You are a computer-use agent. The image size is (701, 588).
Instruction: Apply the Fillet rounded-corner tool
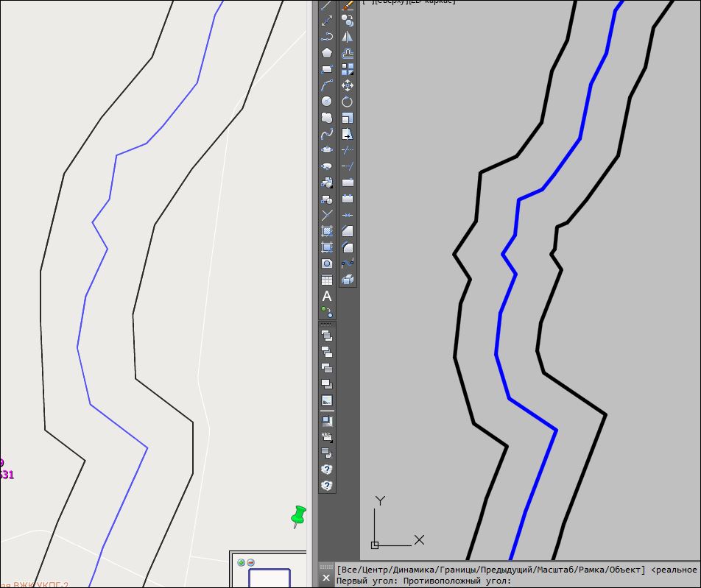[x=348, y=247]
